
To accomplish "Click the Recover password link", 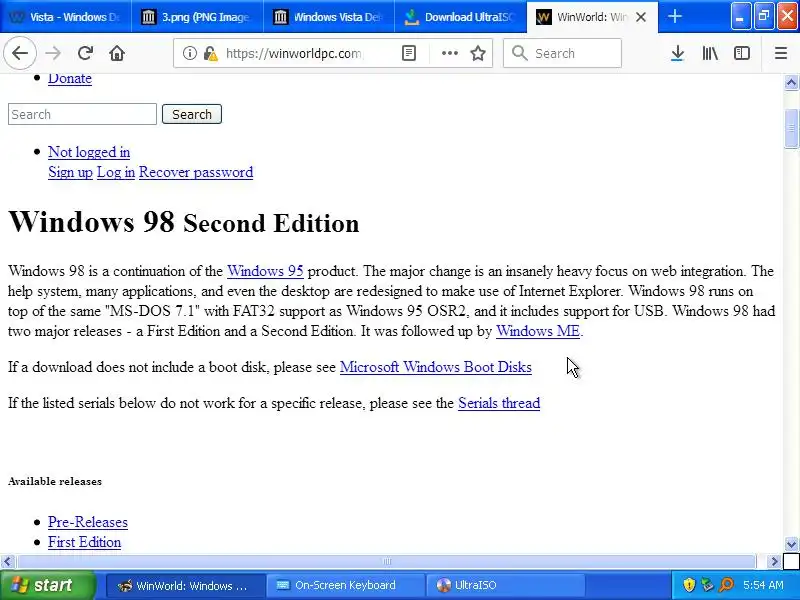I will [x=196, y=172].
